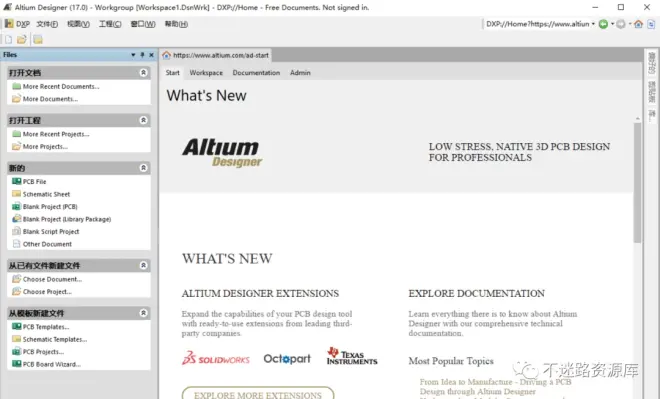Switch to the Admin page tab
This screenshot has width=660, height=399.
click(300, 73)
